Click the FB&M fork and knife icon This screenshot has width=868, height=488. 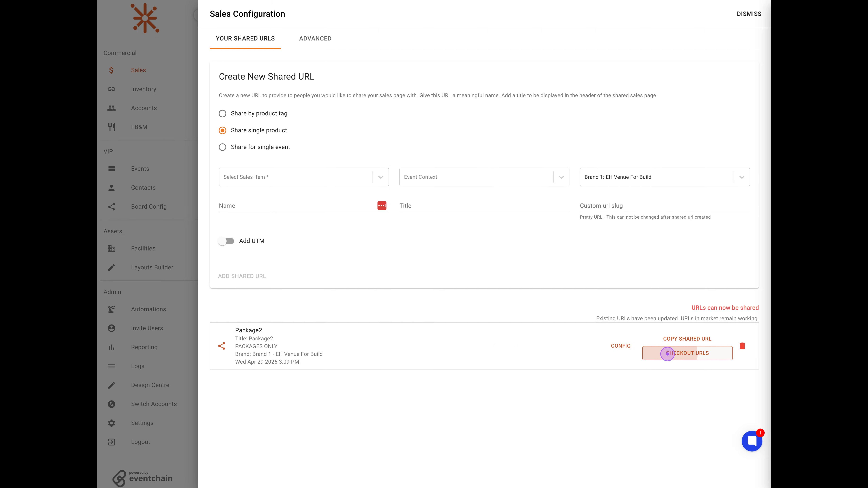[x=112, y=127]
